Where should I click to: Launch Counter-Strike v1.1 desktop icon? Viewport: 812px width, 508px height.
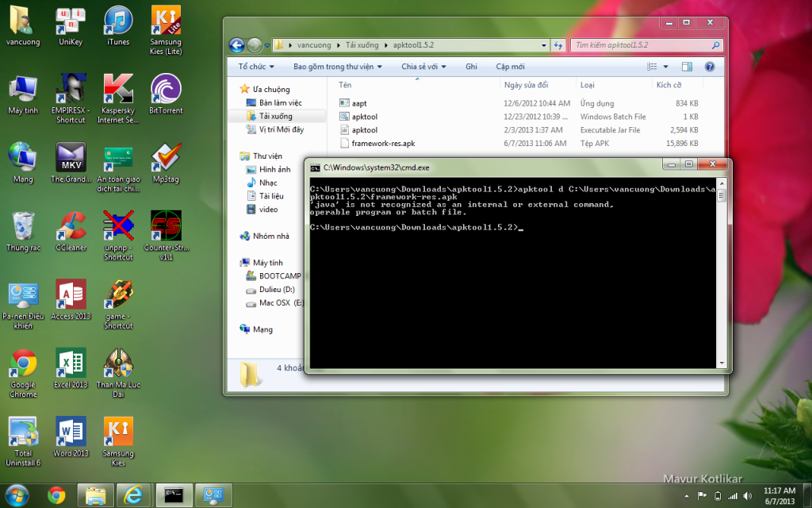166,236
